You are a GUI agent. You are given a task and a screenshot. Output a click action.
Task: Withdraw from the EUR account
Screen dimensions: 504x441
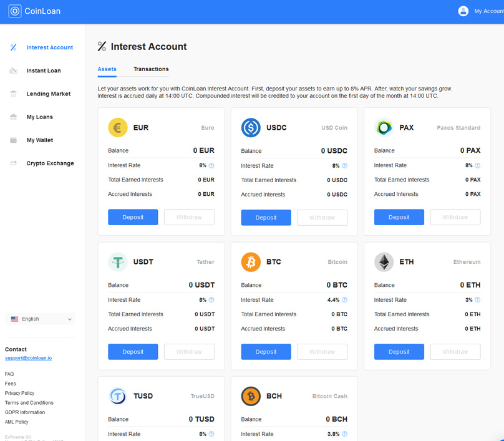pos(189,217)
